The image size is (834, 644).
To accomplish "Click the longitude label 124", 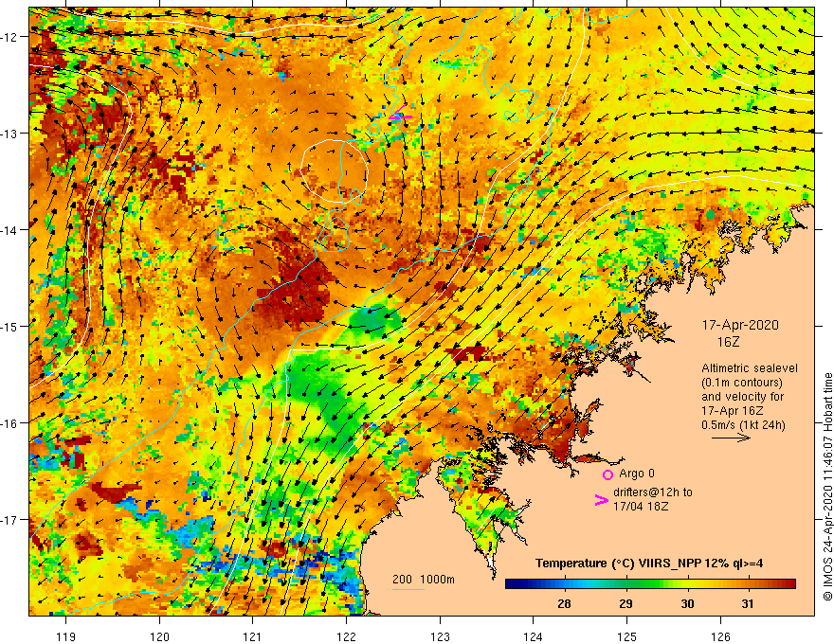I will 533,636.
